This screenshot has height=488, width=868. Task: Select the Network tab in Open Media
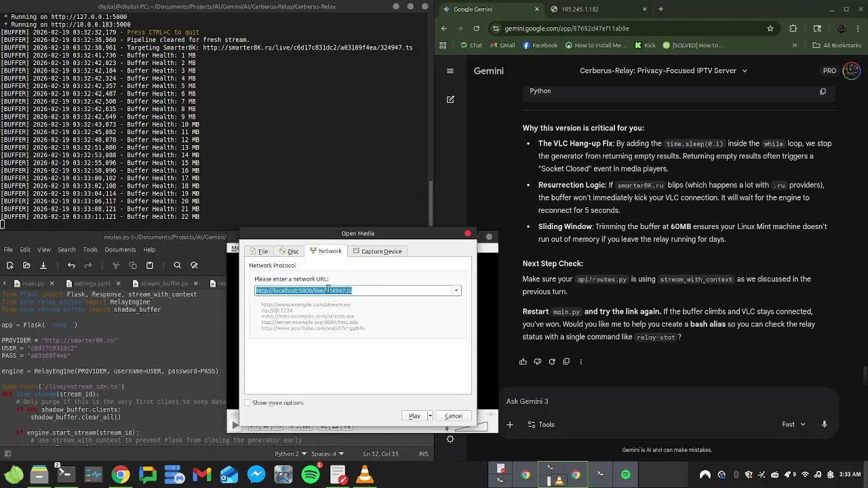coord(325,251)
